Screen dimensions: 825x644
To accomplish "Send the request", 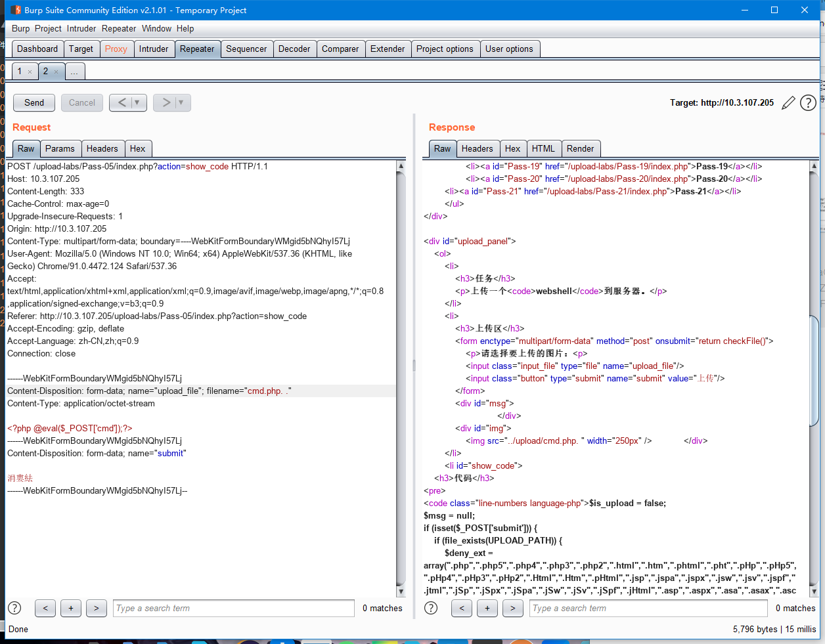I will coord(34,102).
